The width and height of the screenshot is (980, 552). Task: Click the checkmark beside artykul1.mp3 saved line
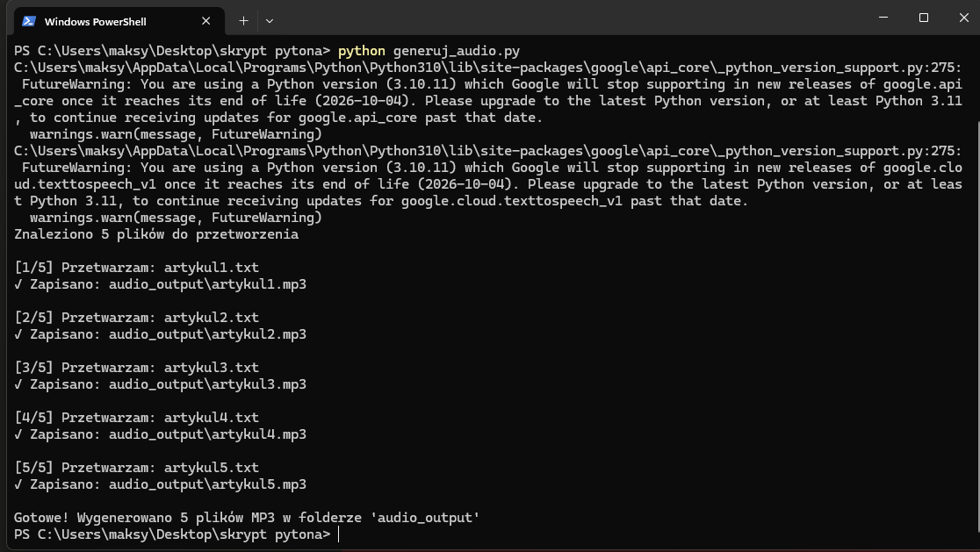tap(19, 283)
